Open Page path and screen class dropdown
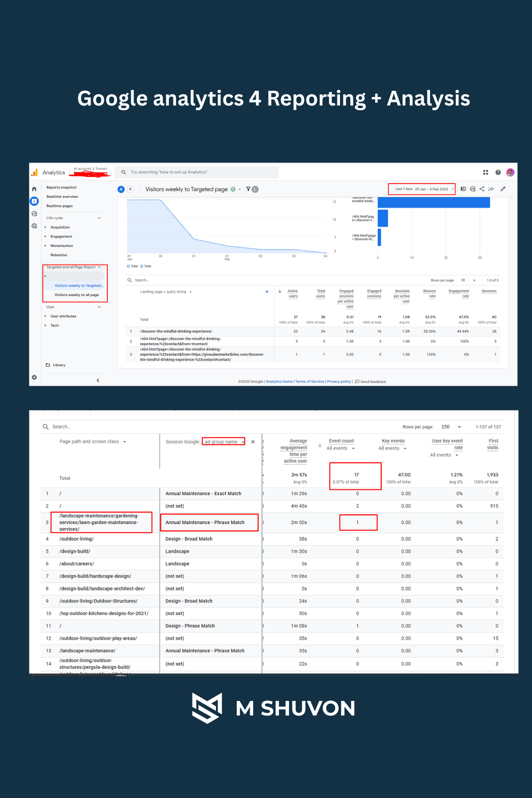Screen dimensions: 532x798 pyautogui.click(x=93, y=442)
